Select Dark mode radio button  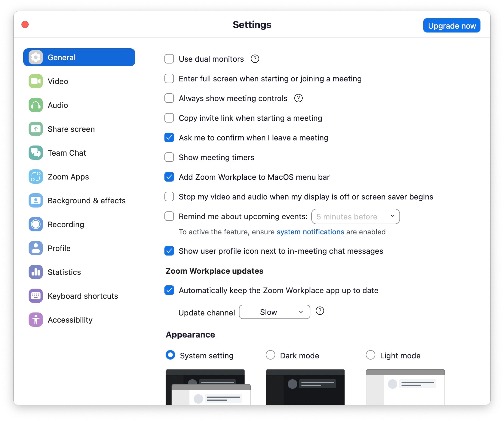[270, 355]
